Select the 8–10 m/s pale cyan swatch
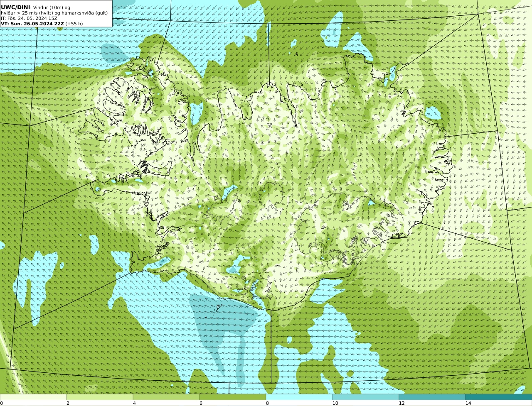This screenshot has height=406, width=532. pyautogui.click(x=299, y=397)
